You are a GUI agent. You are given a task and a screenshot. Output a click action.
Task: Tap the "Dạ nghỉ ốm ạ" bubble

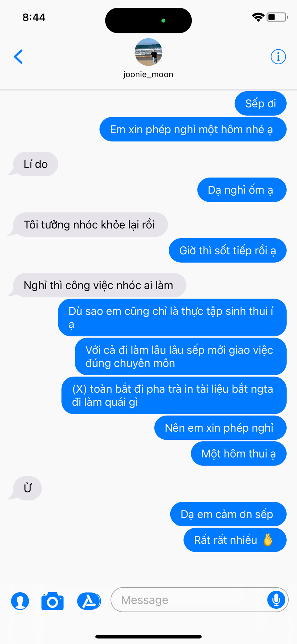click(242, 190)
